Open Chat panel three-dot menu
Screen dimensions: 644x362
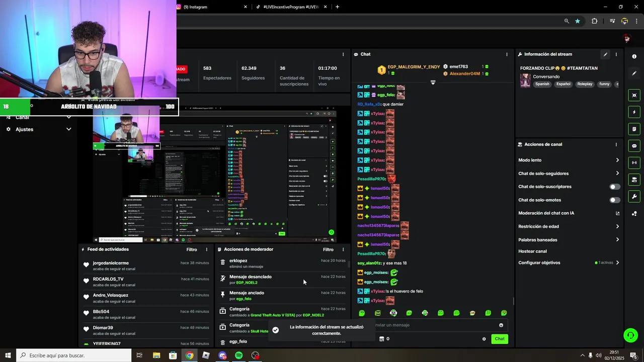click(x=507, y=54)
